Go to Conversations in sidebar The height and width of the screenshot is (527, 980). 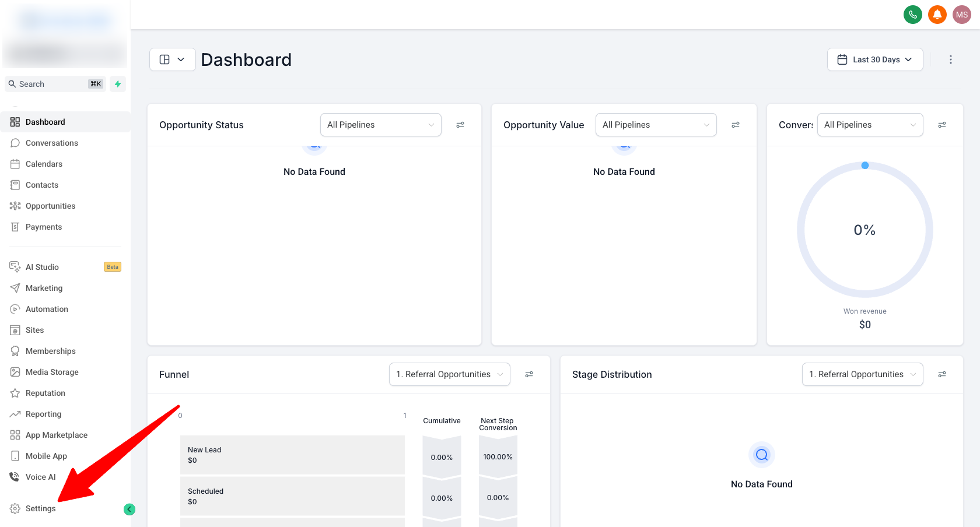coord(51,143)
